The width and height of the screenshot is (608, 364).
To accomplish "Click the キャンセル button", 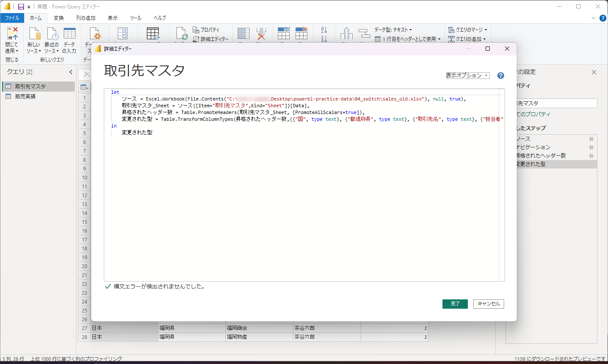I will click(489, 304).
